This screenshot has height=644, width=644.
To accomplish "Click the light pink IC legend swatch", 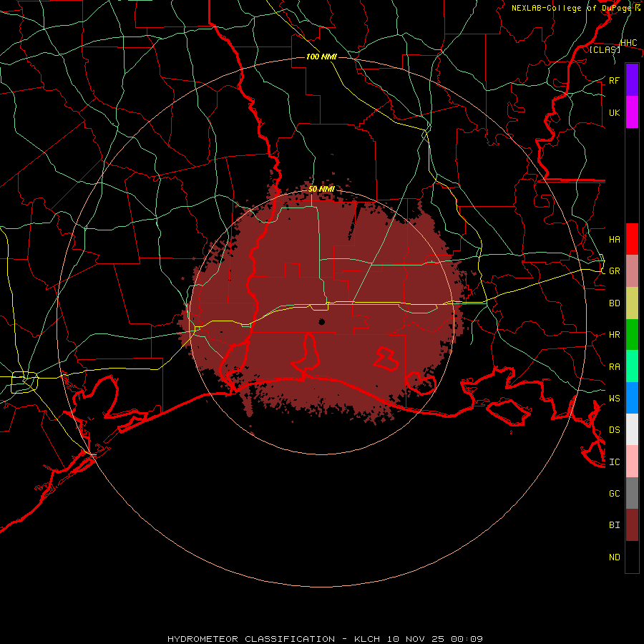I will pos(632,462).
